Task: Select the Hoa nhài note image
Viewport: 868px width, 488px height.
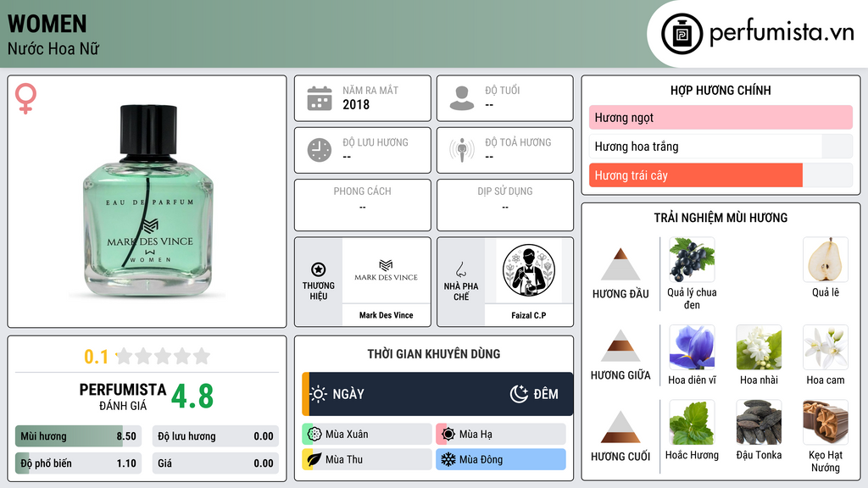Action: click(x=759, y=347)
